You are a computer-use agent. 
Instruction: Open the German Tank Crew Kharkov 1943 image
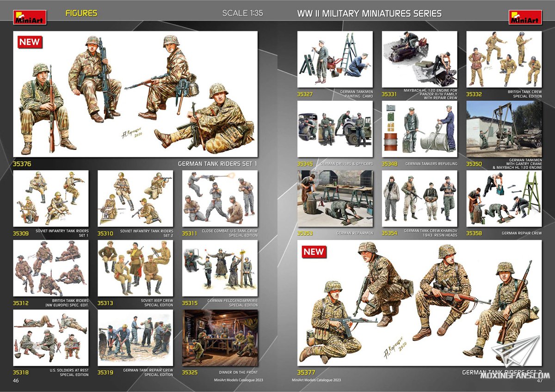coord(419,199)
